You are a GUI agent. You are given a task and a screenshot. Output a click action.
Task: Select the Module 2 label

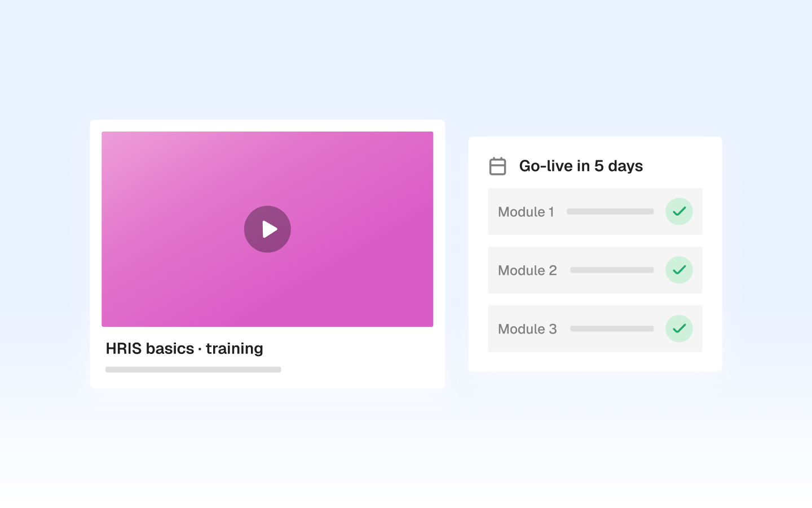coord(527,270)
